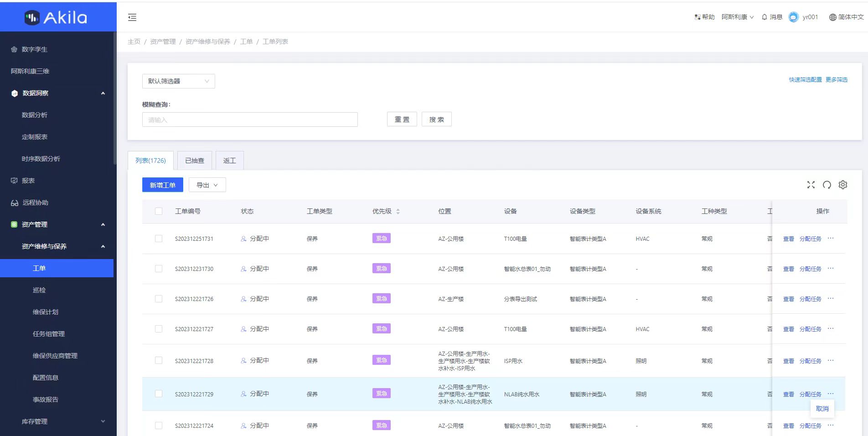Viewport: 868px width, 436px height.
Task: Select row S202312231730 checkbox
Action: (159, 269)
